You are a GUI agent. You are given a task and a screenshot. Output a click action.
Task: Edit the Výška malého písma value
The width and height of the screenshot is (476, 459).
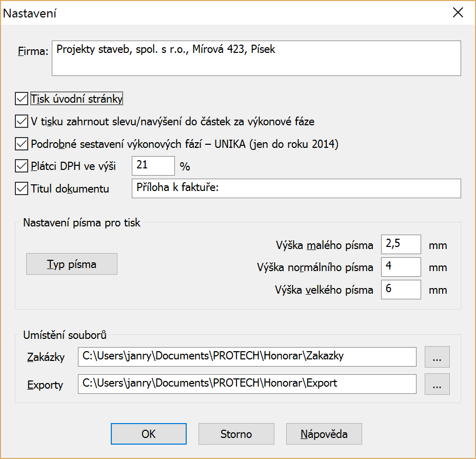tap(401, 245)
